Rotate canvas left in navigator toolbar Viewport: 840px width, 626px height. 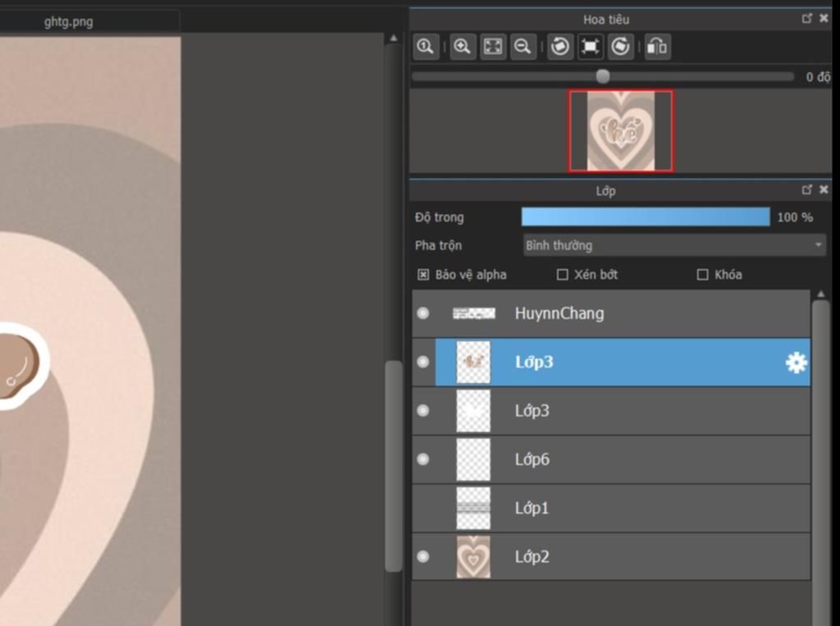[x=559, y=47]
